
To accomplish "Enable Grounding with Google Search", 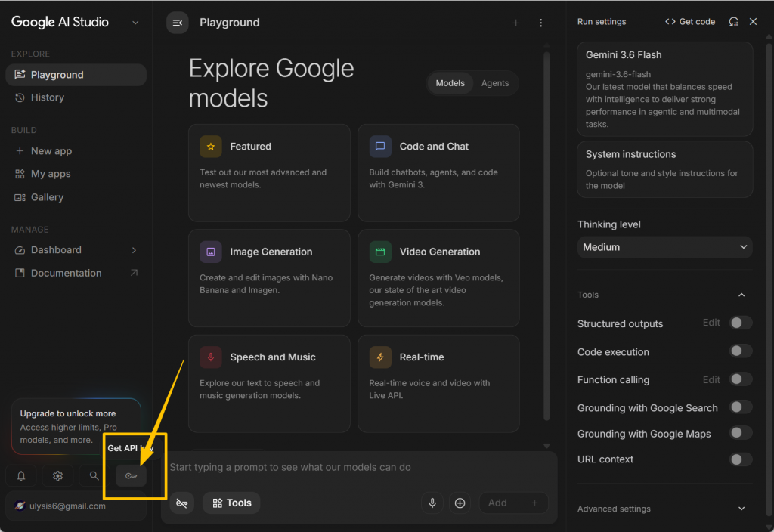I will click(741, 407).
